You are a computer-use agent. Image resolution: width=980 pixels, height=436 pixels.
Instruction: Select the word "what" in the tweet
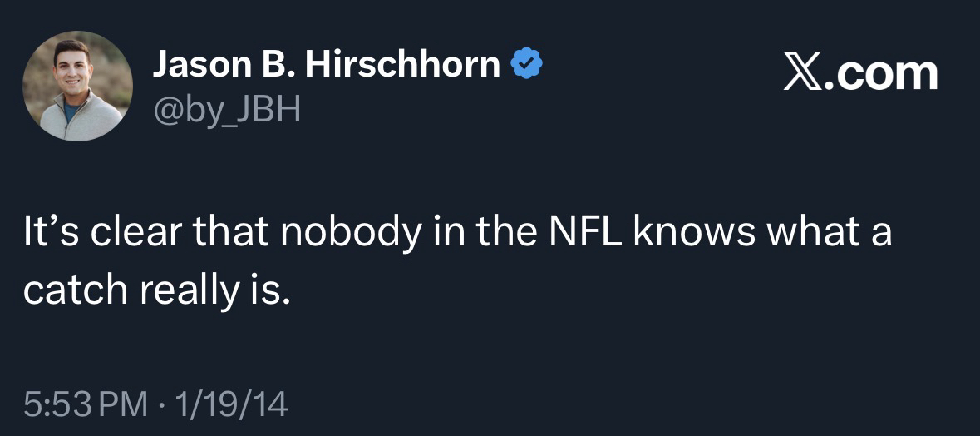pyautogui.click(x=808, y=234)
